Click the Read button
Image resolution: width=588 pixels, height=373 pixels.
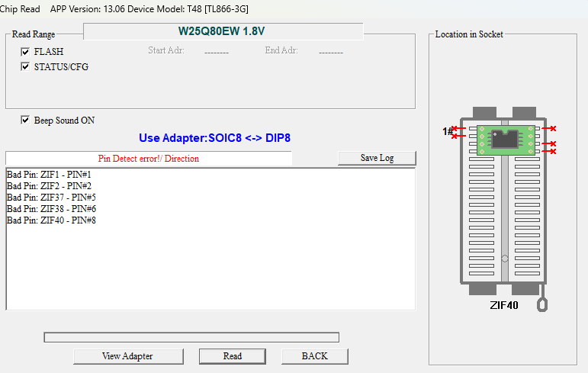233,356
